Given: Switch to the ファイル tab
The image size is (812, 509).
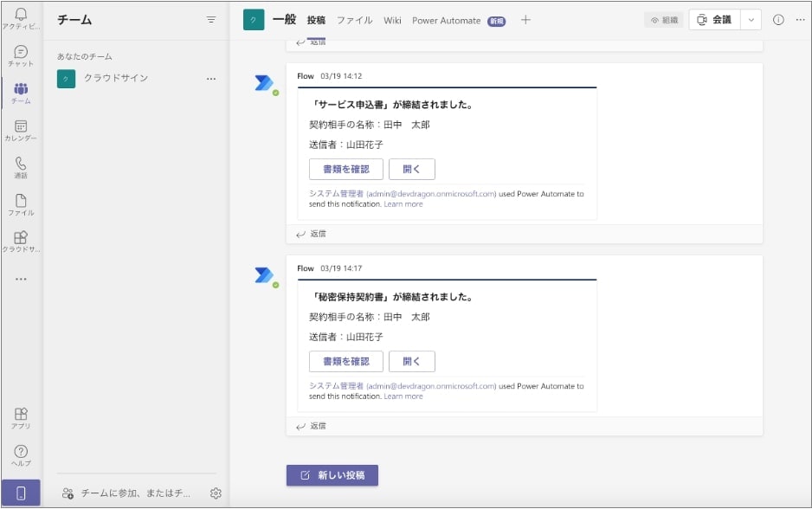Looking at the screenshot, I should coord(354,20).
